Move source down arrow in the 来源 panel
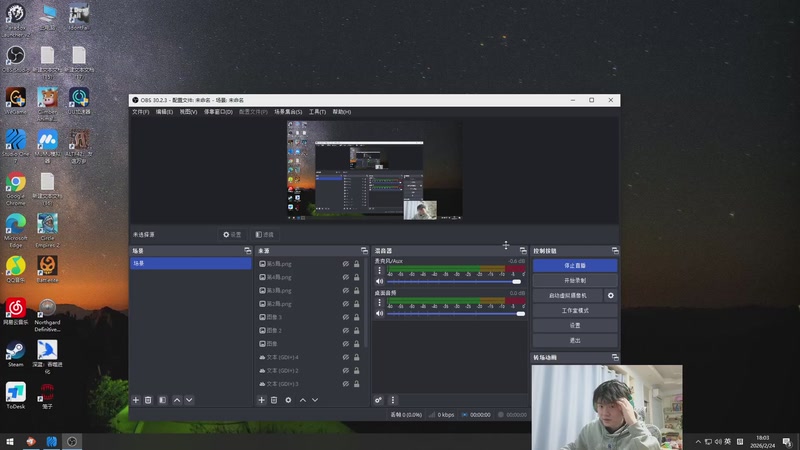Screen dimensions: 800x450 pyautogui.click(x=315, y=400)
